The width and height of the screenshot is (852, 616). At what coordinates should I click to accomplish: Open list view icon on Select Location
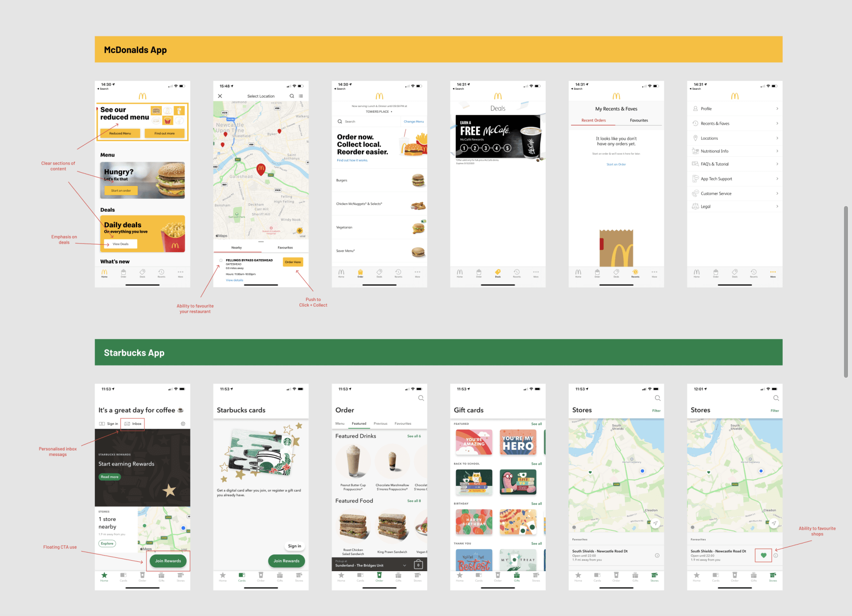coord(301,96)
